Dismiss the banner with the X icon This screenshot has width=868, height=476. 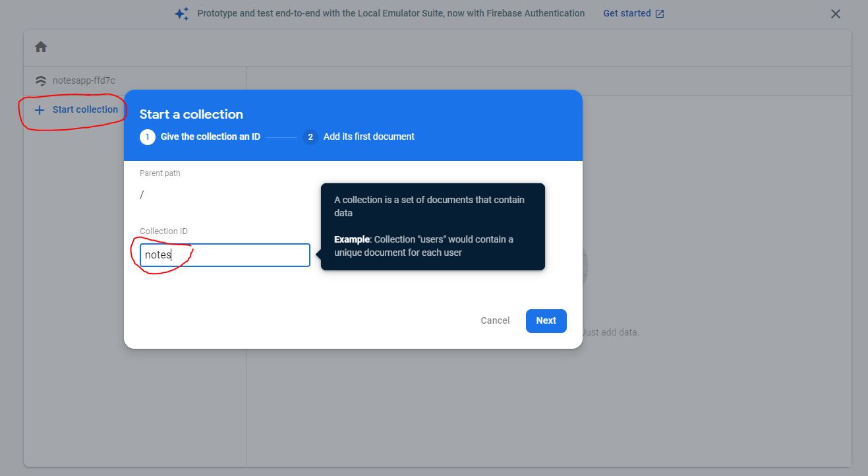pyautogui.click(x=835, y=13)
